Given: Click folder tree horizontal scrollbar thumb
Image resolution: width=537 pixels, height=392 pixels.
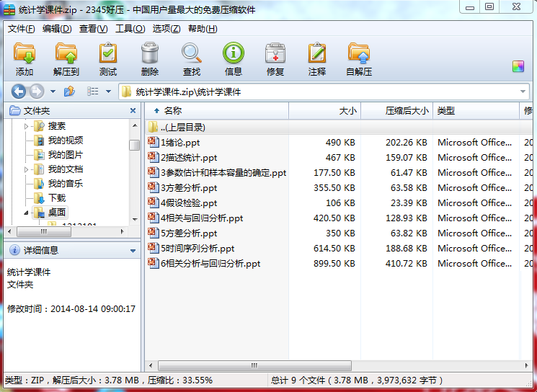Looking at the screenshot, I should point(44,231).
